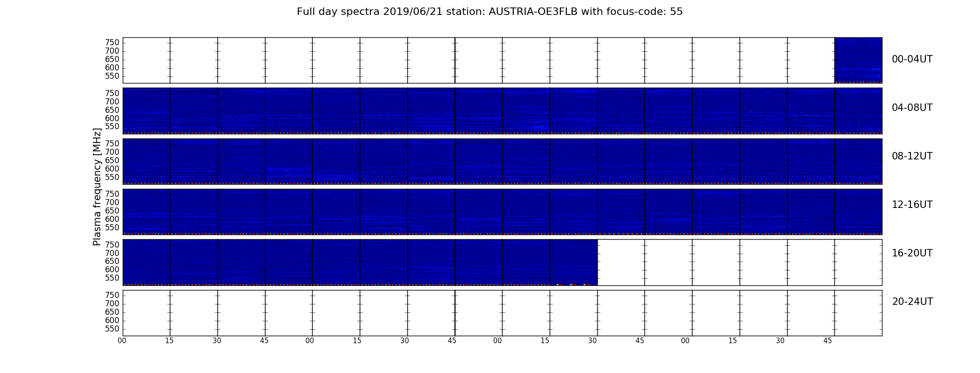Click the 650 tick label of 00-04UT panel
The height and width of the screenshot is (373, 980).
pyautogui.click(x=112, y=60)
